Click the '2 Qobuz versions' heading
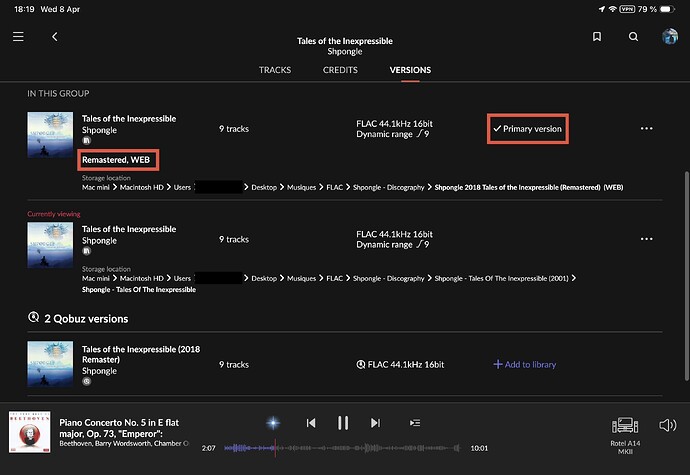 tap(86, 319)
